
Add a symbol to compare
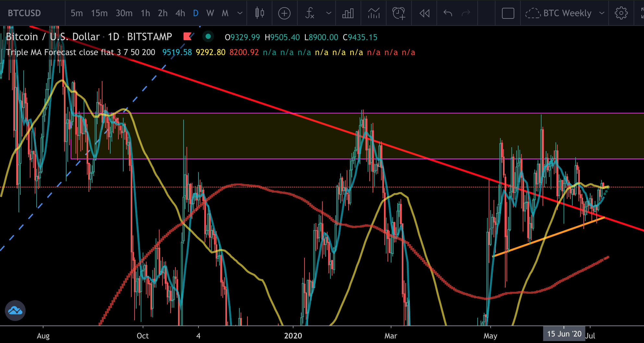pos(284,13)
